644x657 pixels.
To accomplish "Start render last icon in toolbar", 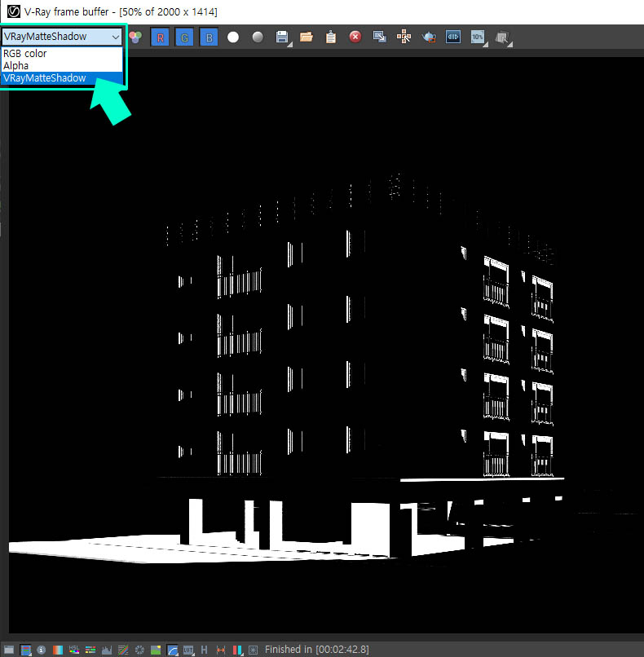I will [502, 37].
